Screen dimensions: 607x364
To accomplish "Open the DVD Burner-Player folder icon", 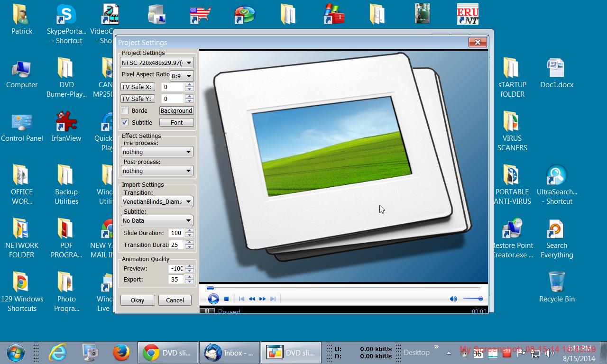I will pos(66,78).
